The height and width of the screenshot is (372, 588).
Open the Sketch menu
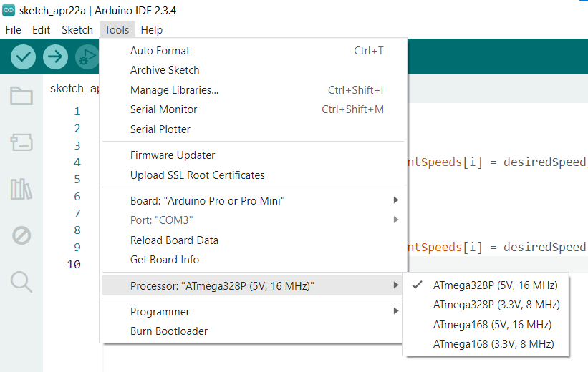(77, 30)
